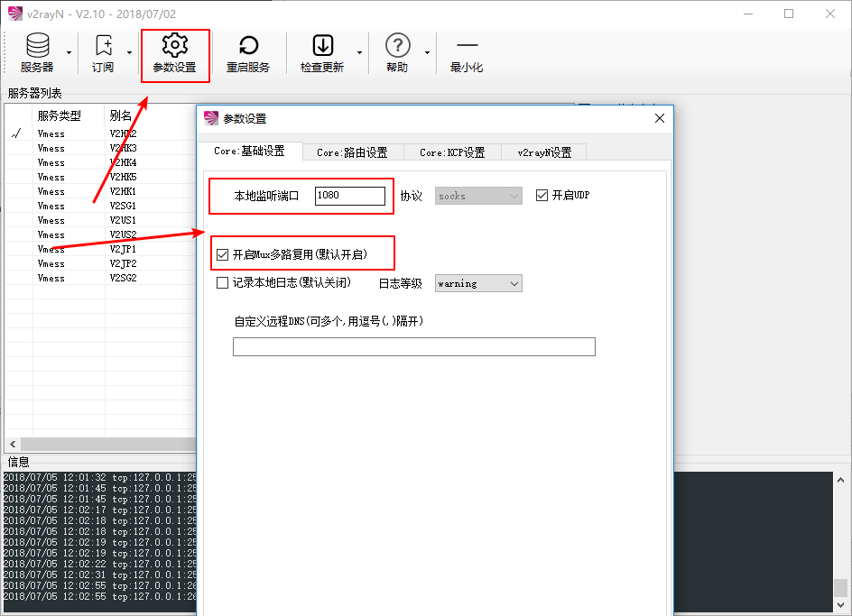Click the logo icon in 参数设置 dialog title

(x=211, y=118)
